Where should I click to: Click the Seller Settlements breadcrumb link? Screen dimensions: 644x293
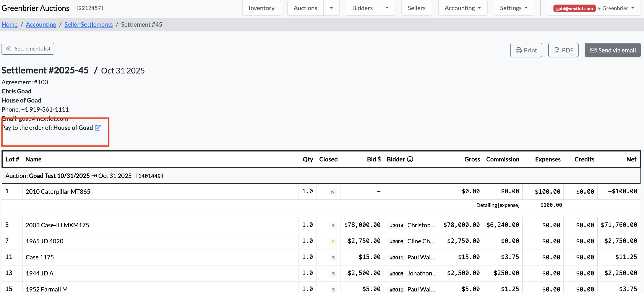pyautogui.click(x=89, y=24)
